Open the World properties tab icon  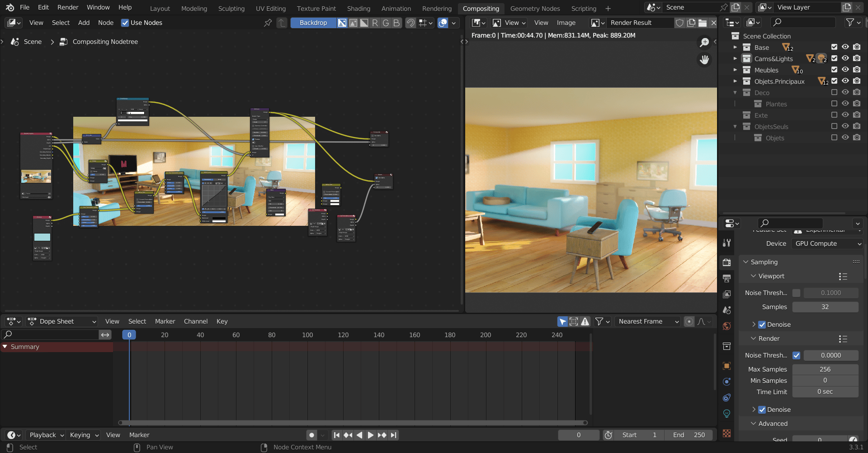click(x=726, y=326)
